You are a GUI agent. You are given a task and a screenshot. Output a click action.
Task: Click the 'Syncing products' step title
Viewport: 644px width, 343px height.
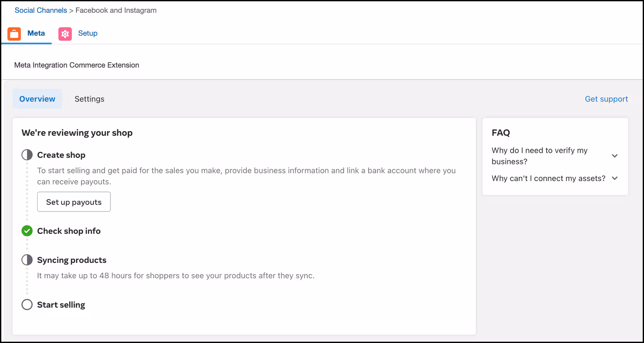coord(72,260)
